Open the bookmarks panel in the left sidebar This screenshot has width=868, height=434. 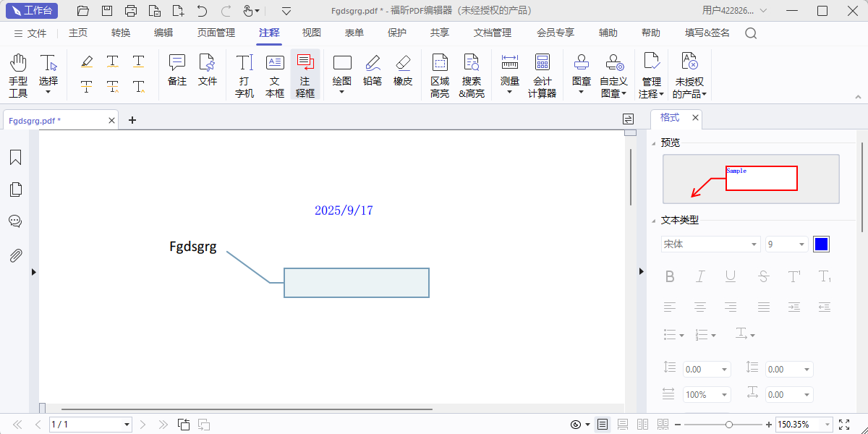pyautogui.click(x=15, y=157)
